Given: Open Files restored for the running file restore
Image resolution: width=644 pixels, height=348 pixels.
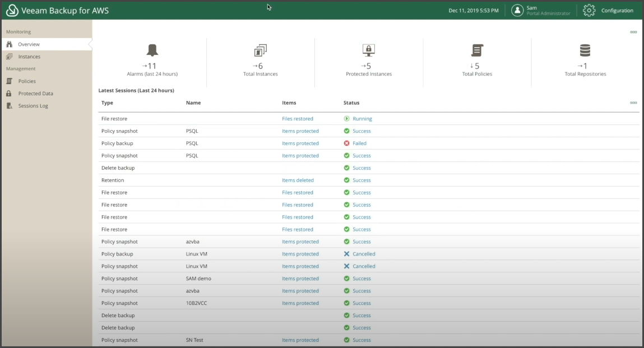Looking at the screenshot, I should [298, 118].
